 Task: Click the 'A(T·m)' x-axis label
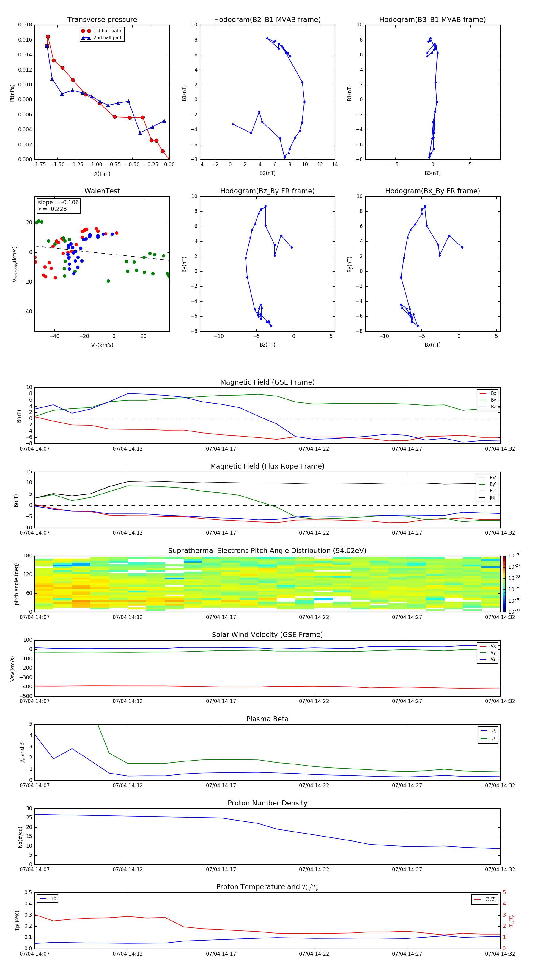point(102,173)
